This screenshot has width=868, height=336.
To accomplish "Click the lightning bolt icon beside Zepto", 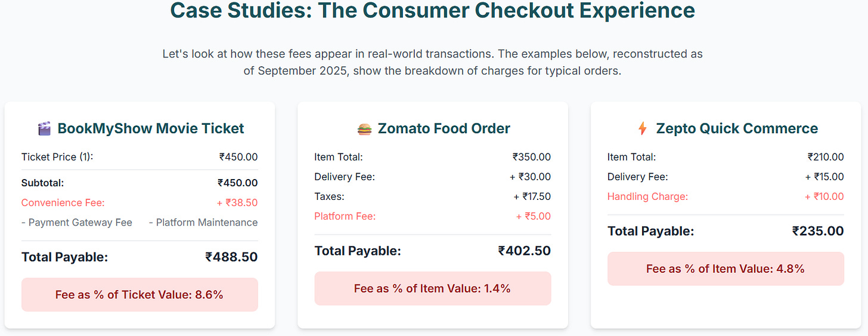I will [x=642, y=128].
